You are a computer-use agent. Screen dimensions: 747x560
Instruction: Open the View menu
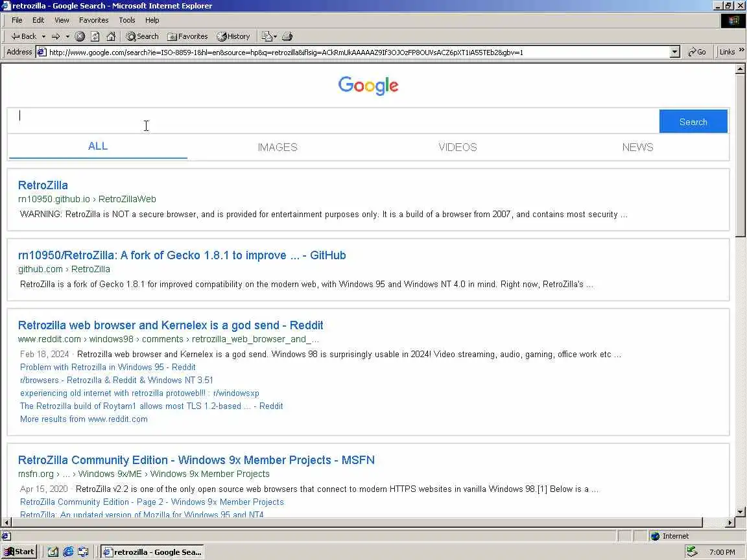62,20
